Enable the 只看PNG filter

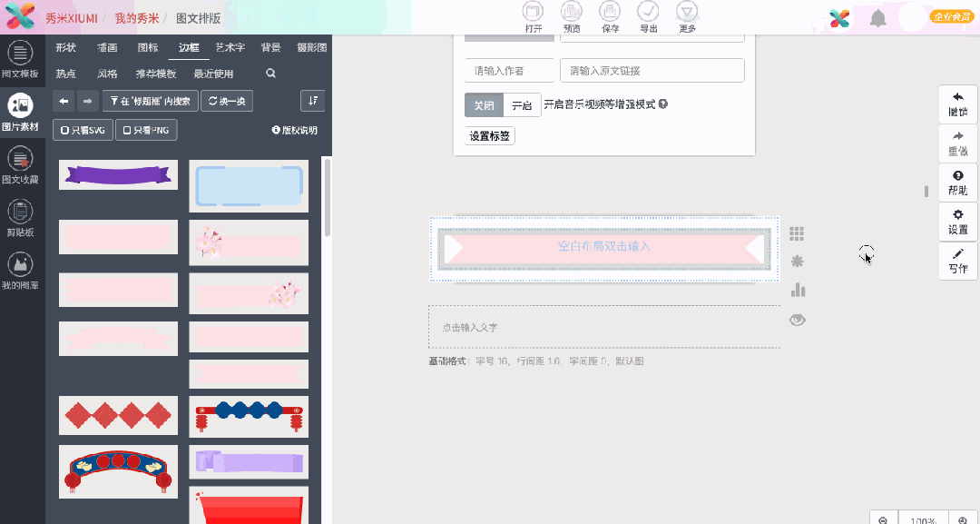coord(146,130)
